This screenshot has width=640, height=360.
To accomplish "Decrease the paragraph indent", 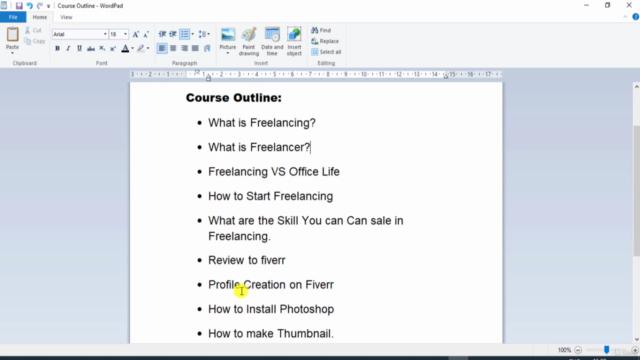I will click(162, 34).
